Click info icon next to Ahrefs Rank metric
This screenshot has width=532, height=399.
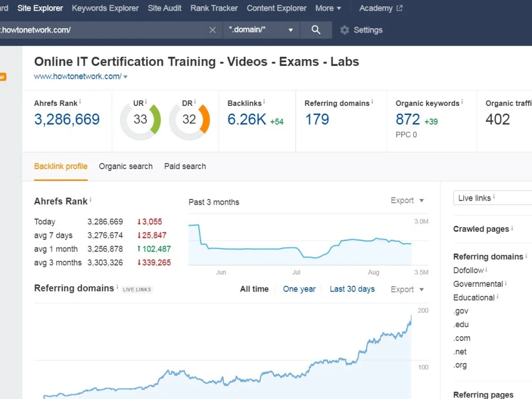point(80,102)
